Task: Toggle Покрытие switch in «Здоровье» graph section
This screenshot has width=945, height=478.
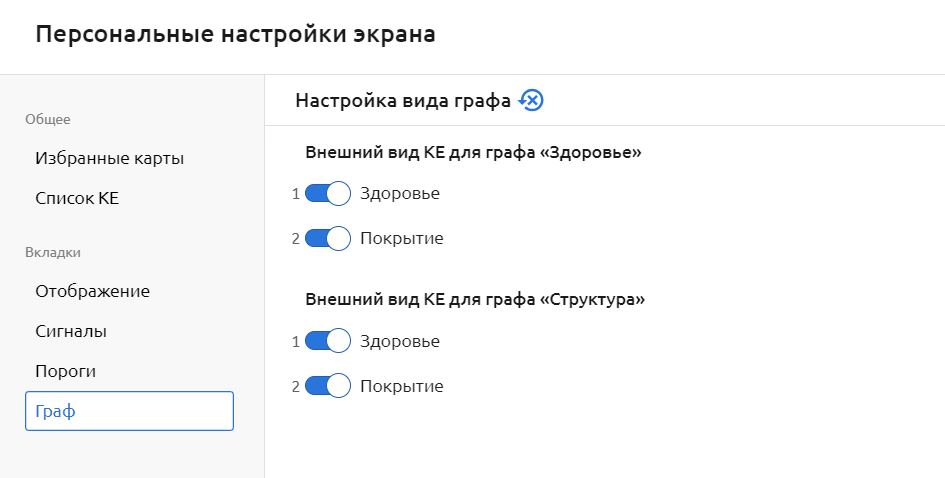Action: [327, 238]
